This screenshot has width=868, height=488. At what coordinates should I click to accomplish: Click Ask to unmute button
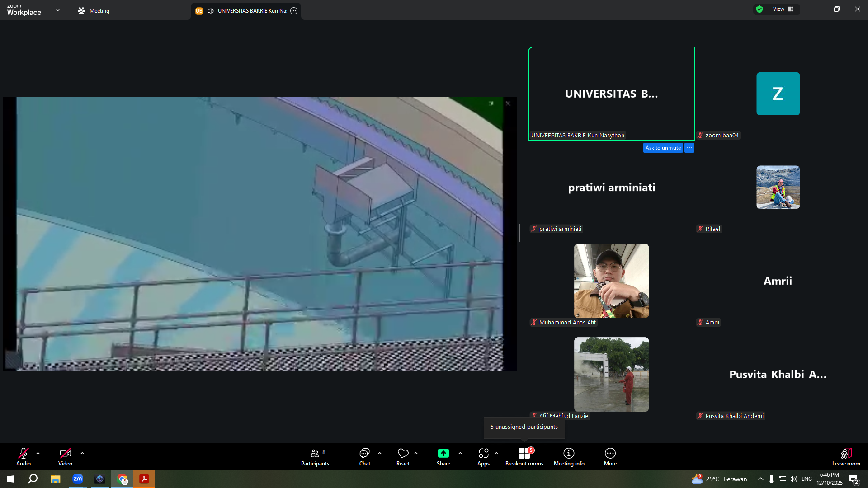coord(663,148)
